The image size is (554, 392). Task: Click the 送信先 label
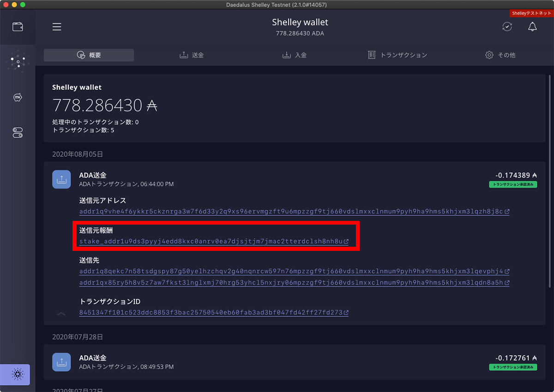point(89,260)
